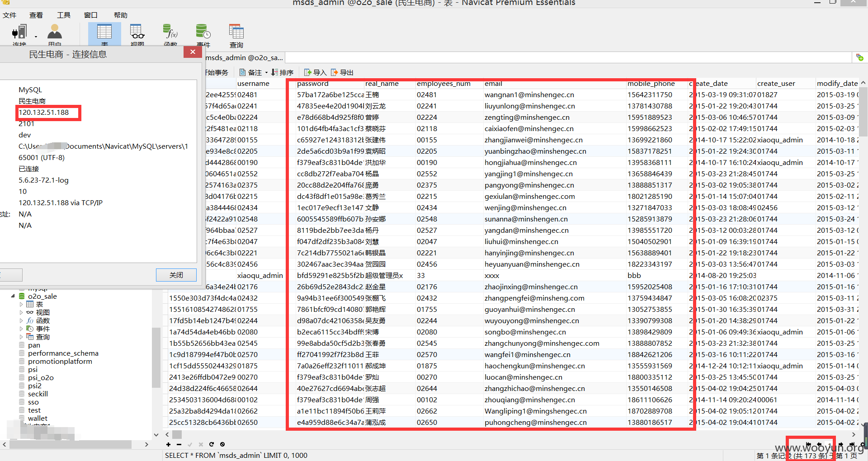Click the 表 table icon in the tree

click(30, 304)
